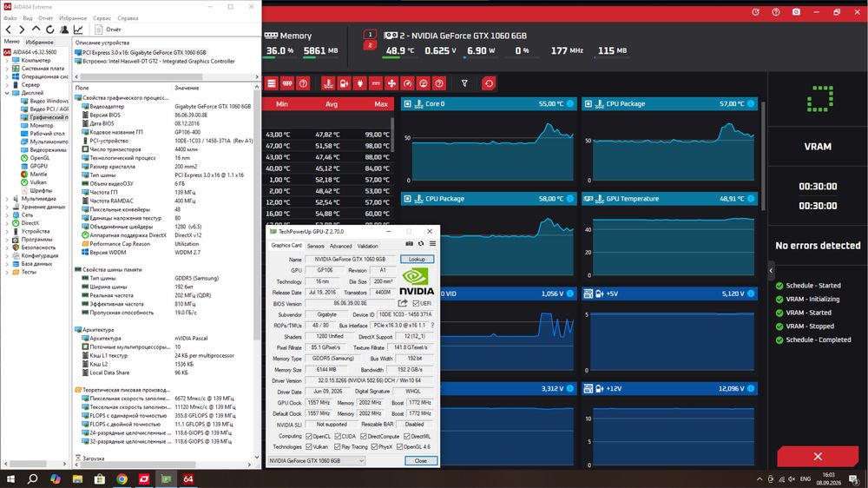This screenshot has height=488, width=868.
Task: Switch to the Избранное tab in AIDA64 sidebar
Action: pos(39,42)
